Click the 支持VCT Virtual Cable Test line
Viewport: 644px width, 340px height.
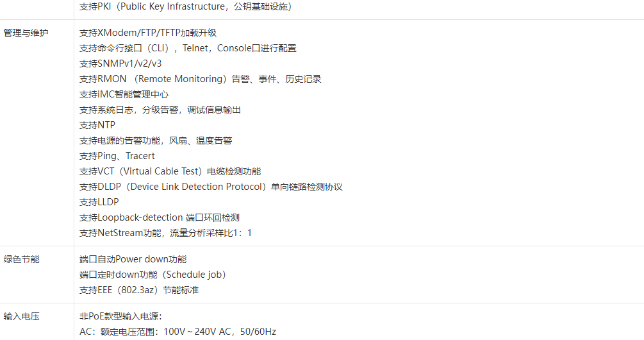click(170, 171)
